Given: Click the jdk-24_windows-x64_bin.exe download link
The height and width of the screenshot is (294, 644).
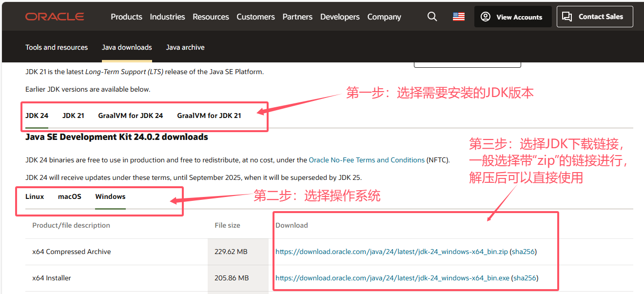Looking at the screenshot, I should click(x=392, y=278).
